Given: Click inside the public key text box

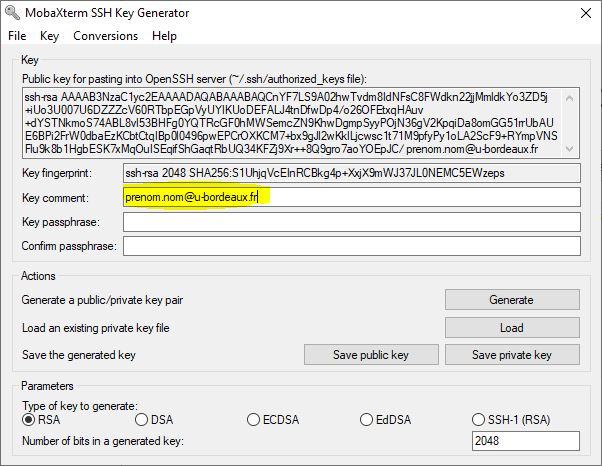Looking at the screenshot, I should (292, 123).
